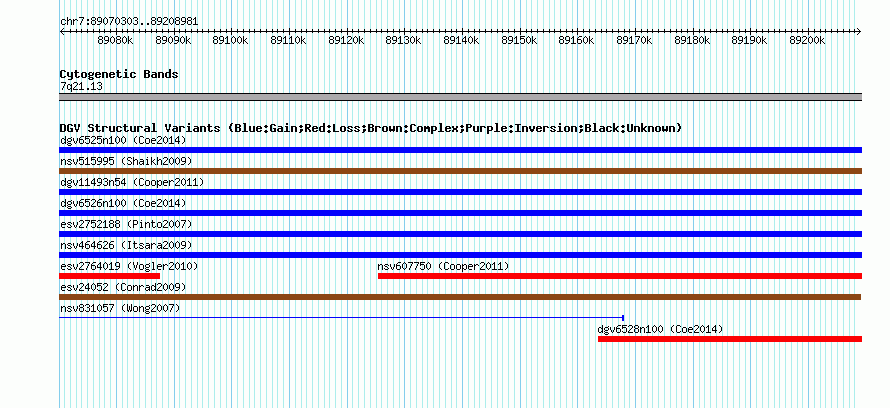Screen dimensions: 890x408
Task: Open esv24052 (Conrad2009) variant label
Action: coord(123,287)
